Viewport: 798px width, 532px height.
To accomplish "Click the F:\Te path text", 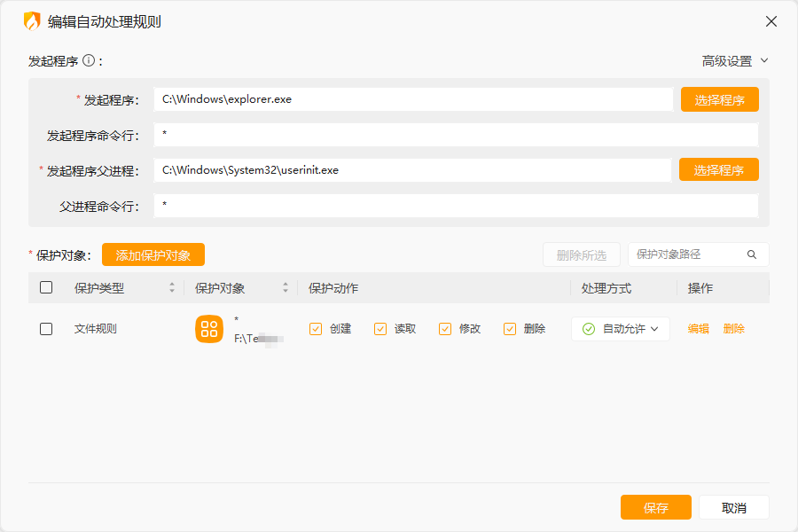I will coord(258,339).
